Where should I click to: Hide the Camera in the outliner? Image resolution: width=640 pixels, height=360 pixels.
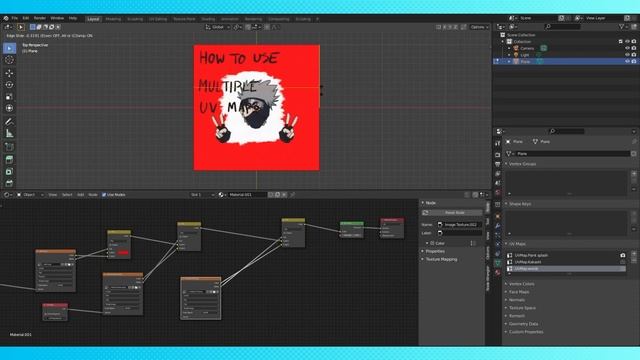point(627,48)
